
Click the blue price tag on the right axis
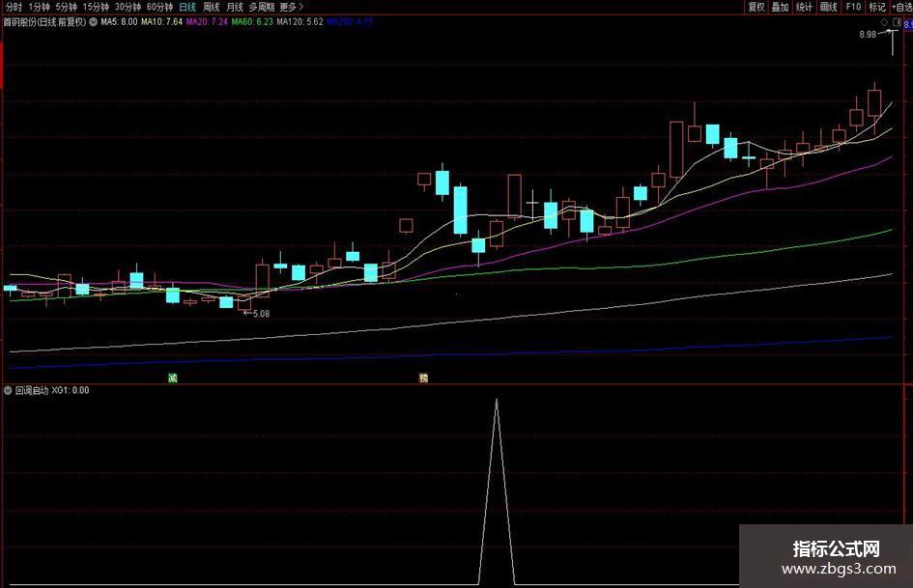click(x=908, y=24)
